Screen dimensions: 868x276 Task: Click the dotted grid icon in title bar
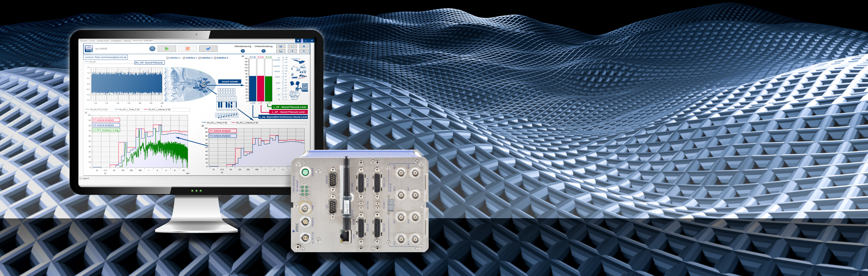click(302, 40)
